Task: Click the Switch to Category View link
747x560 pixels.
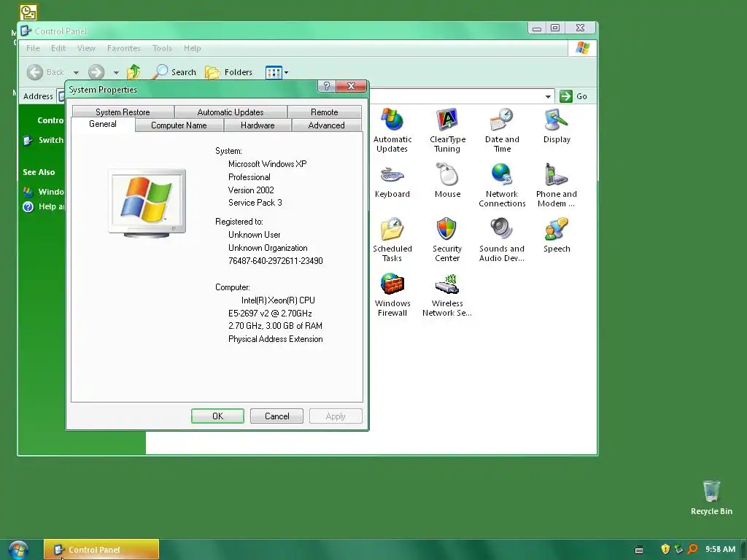Action: [x=43, y=140]
